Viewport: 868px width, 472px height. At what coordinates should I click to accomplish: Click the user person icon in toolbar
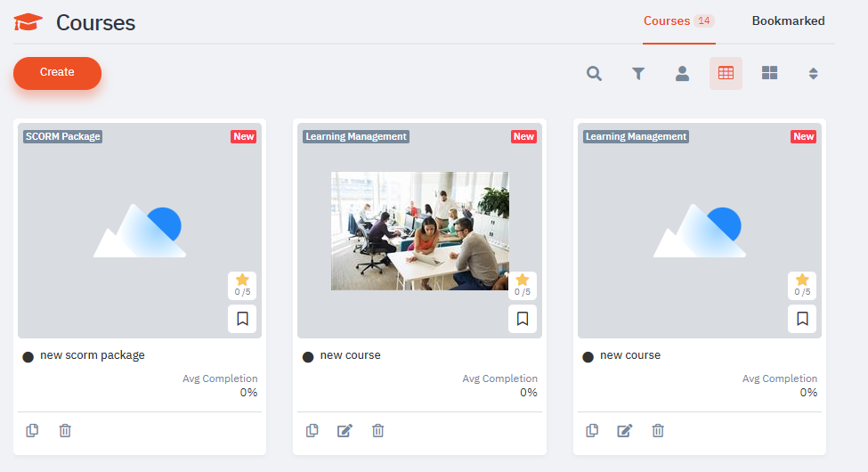pyautogui.click(x=682, y=73)
